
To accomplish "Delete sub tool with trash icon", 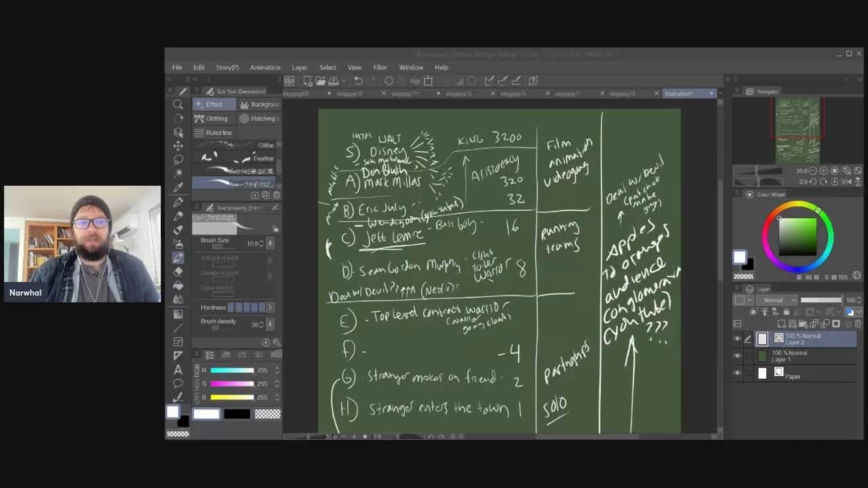I will coord(277,195).
